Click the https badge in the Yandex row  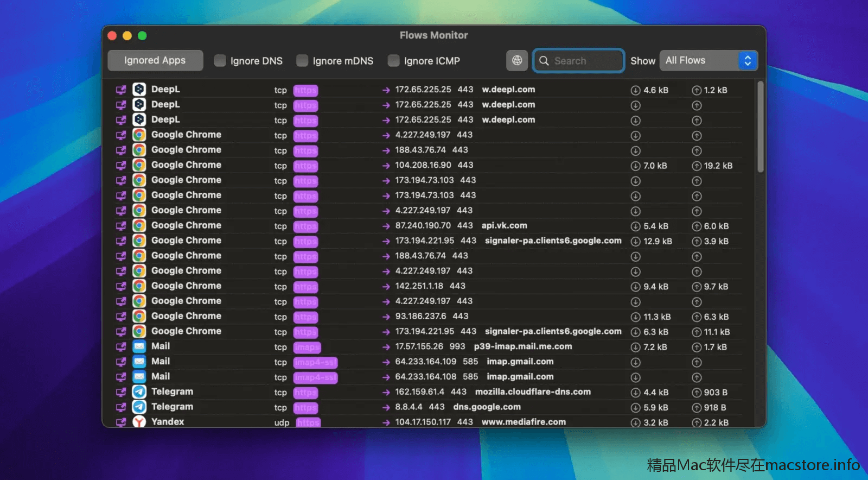308,422
